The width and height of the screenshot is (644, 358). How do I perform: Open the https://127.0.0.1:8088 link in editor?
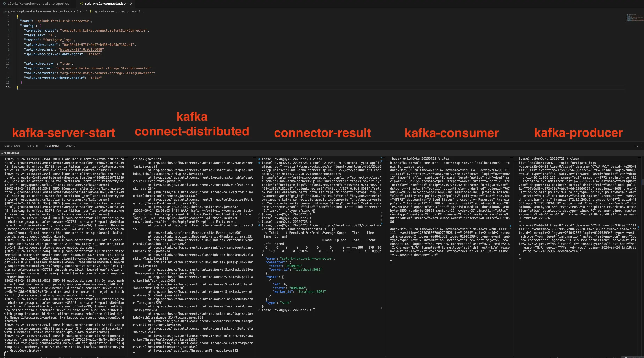point(81,49)
